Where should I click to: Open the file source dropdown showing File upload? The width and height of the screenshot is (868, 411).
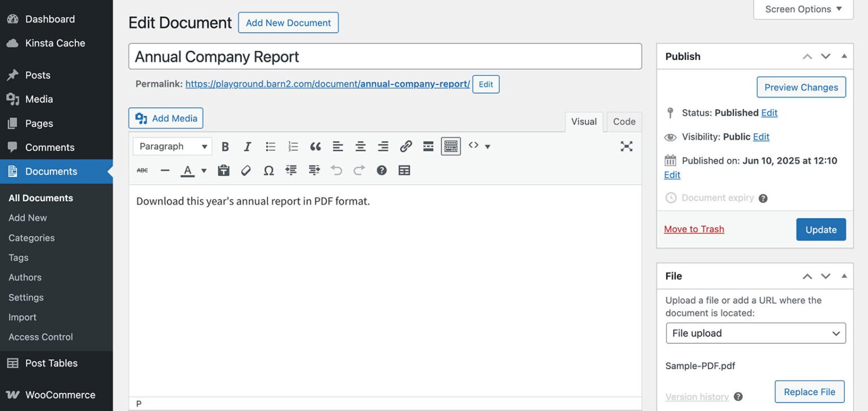pyautogui.click(x=756, y=333)
